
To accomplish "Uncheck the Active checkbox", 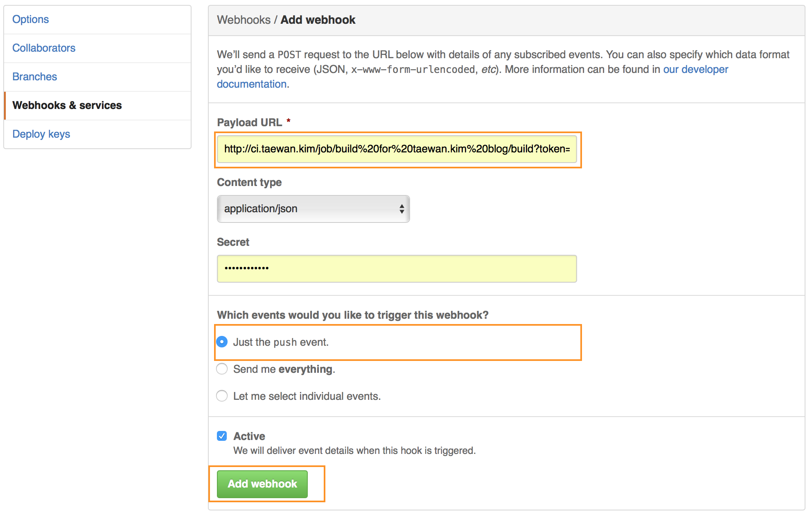I will [x=221, y=435].
